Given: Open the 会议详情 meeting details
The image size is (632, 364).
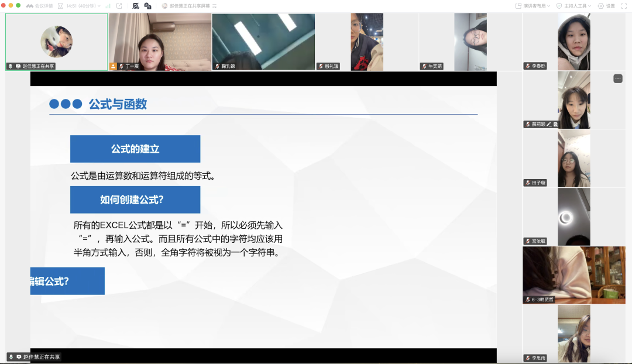Looking at the screenshot, I should click(40, 6).
